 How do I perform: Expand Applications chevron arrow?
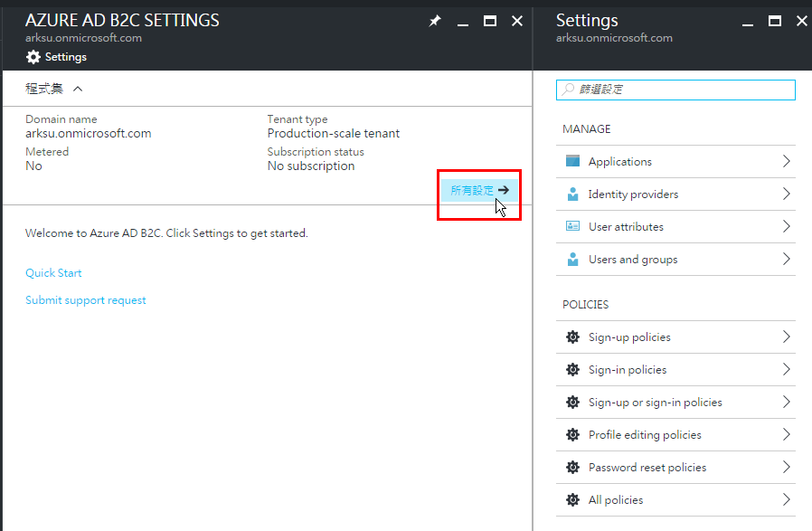[x=787, y=161]
